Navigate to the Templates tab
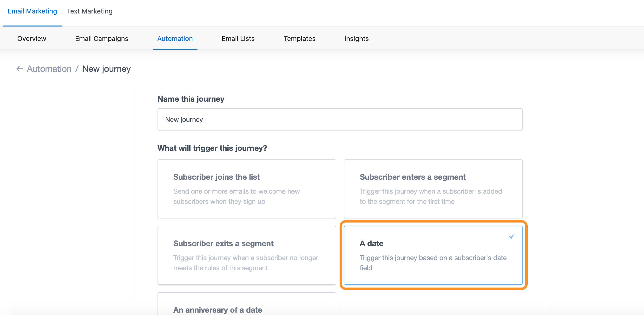Screen dimensions: 644x315 point(299,39)
